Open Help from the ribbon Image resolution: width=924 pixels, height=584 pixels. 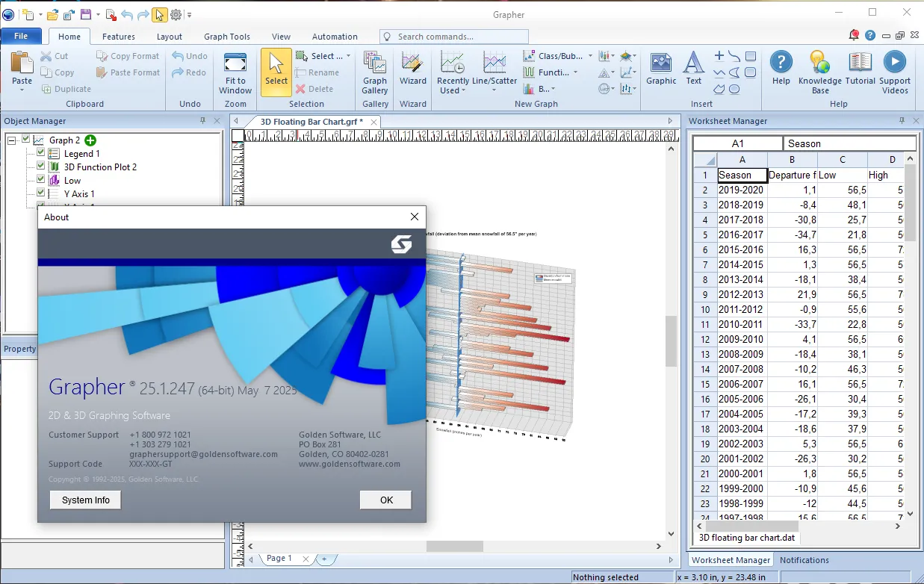pos(781,69)
